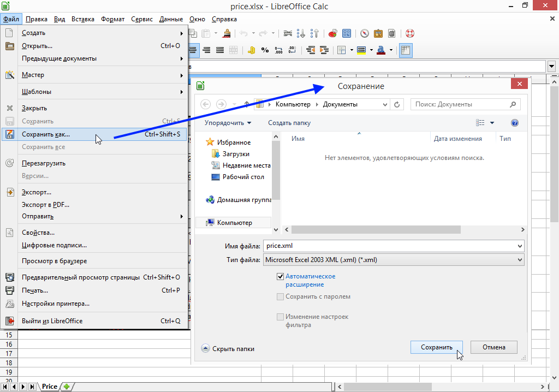Click the Data Sources icon
This screenshot has width=559, height=392.
tap(391, 33)
